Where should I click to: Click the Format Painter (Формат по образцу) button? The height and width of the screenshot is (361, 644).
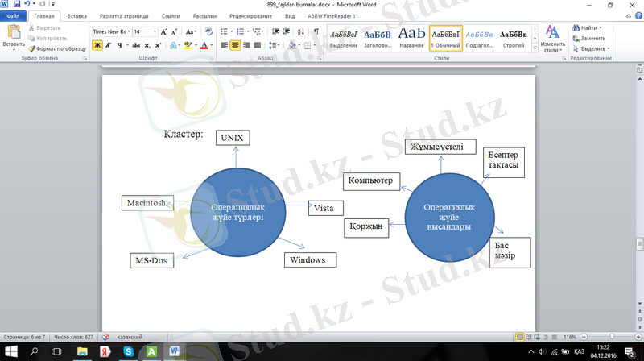click(x=56, y=48)
